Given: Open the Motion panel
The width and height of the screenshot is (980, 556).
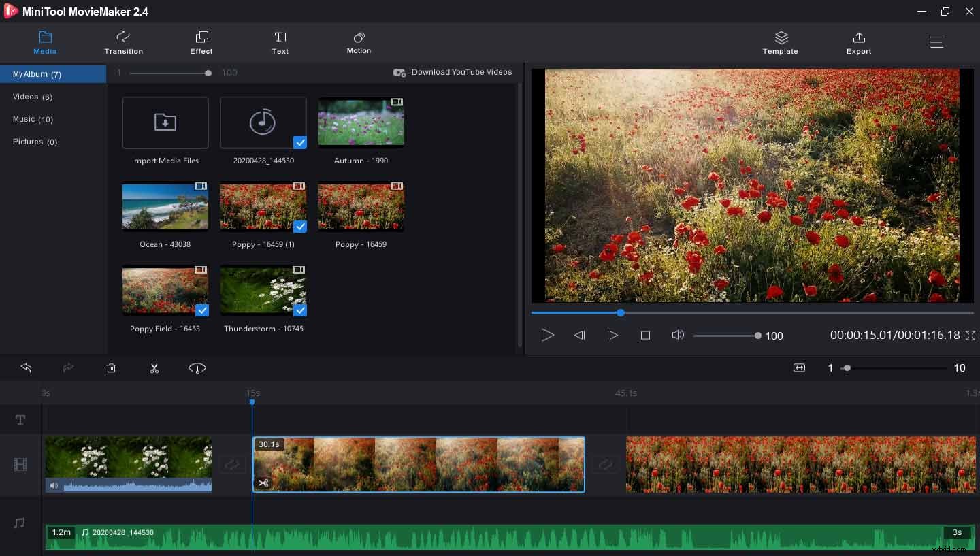Looking at the screenshot, I should 359,43.
